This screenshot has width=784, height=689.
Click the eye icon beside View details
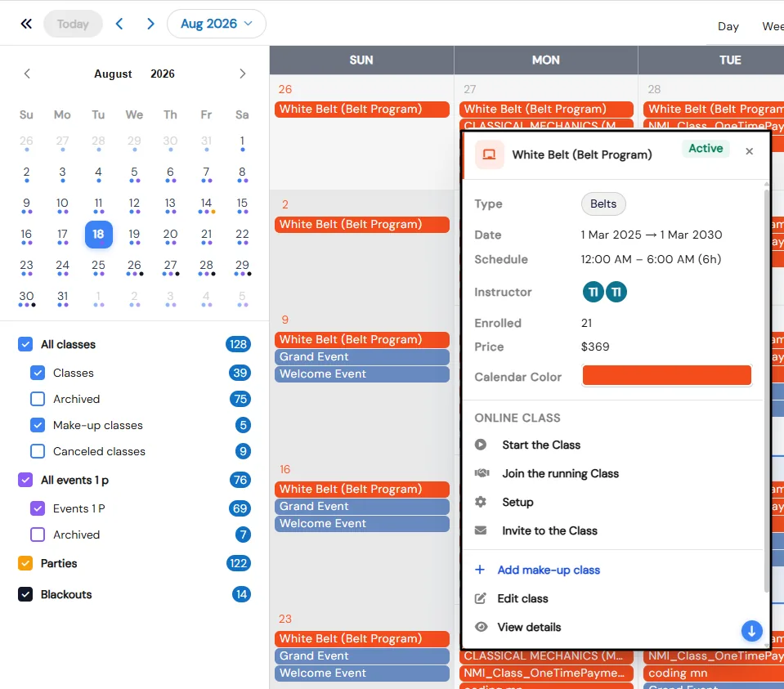point(481,627)
